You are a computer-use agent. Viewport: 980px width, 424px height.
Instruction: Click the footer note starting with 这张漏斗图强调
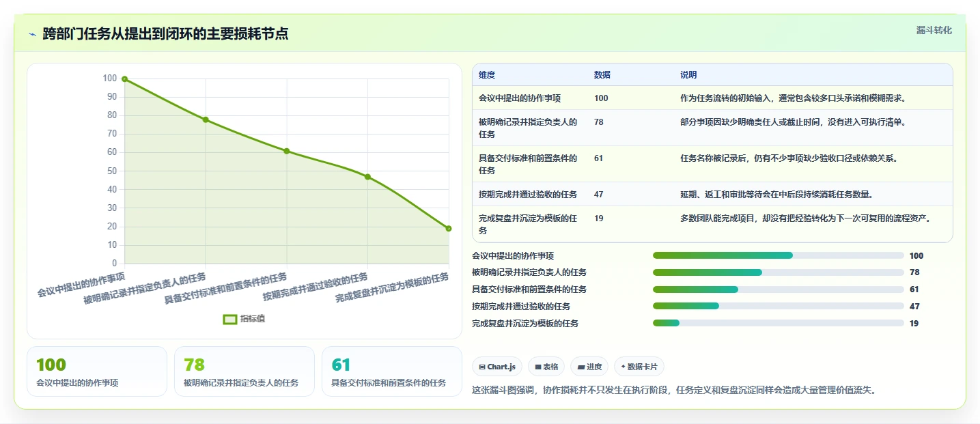[674, 391]
